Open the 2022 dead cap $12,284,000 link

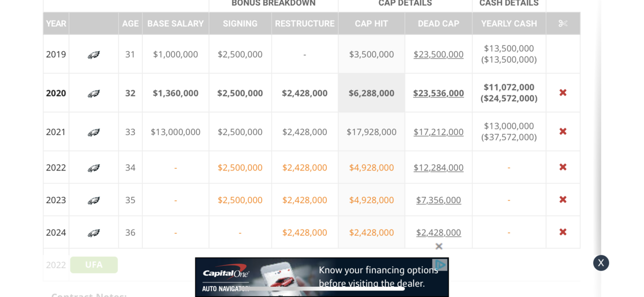point(438,167)
